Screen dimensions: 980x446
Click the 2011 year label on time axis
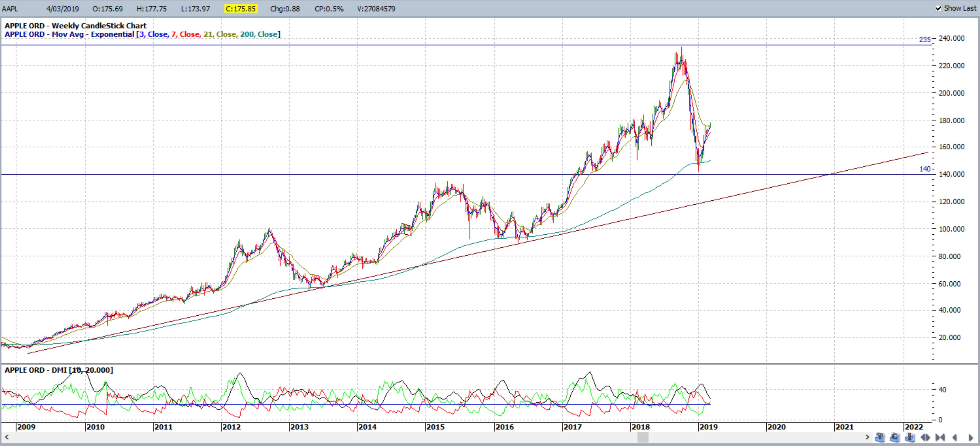163,427
